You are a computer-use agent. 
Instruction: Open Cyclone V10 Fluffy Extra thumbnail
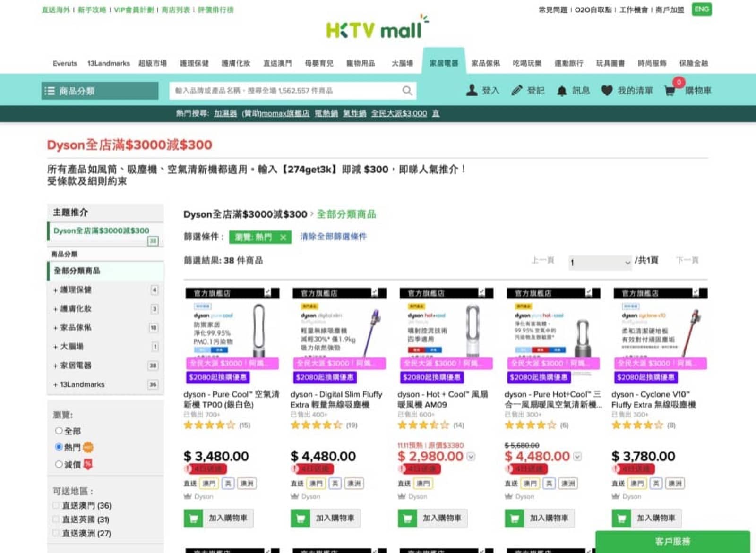(x=660, y=336)
